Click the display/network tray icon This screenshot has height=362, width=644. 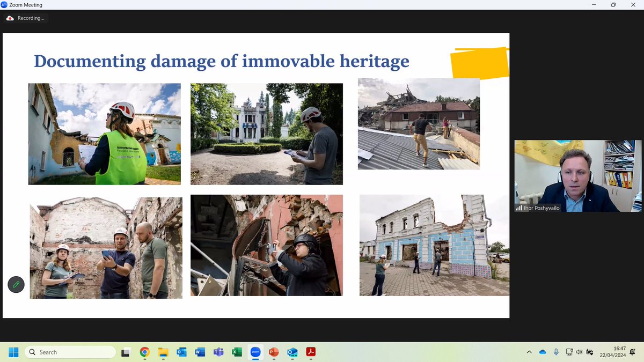(569, 352)
